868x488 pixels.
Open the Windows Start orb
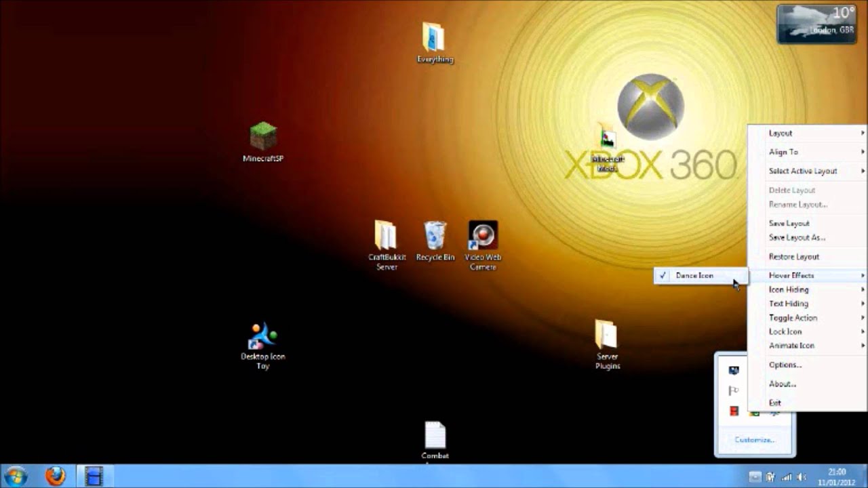15,476
